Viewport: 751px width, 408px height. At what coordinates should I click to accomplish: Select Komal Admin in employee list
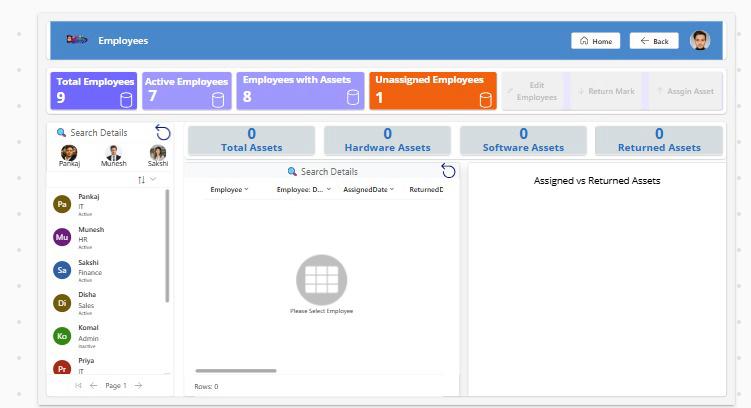[x=108, y=336]
